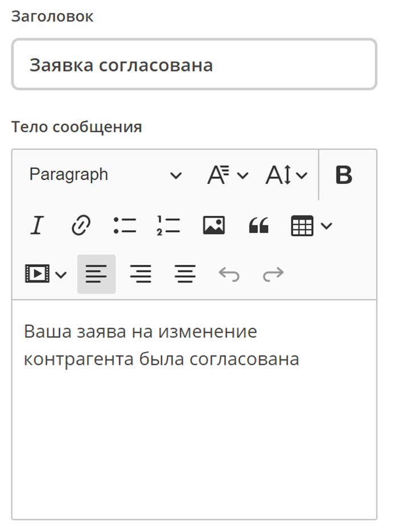
Task: Insert an image with the picture icon
Action: click(x=213, y=225)
